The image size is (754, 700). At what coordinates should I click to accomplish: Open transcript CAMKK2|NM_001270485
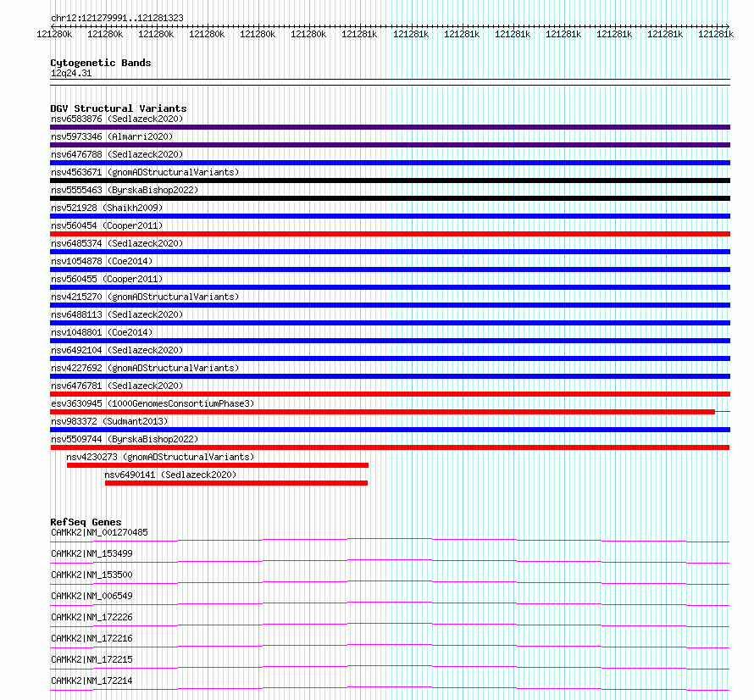tap(99, 532)
